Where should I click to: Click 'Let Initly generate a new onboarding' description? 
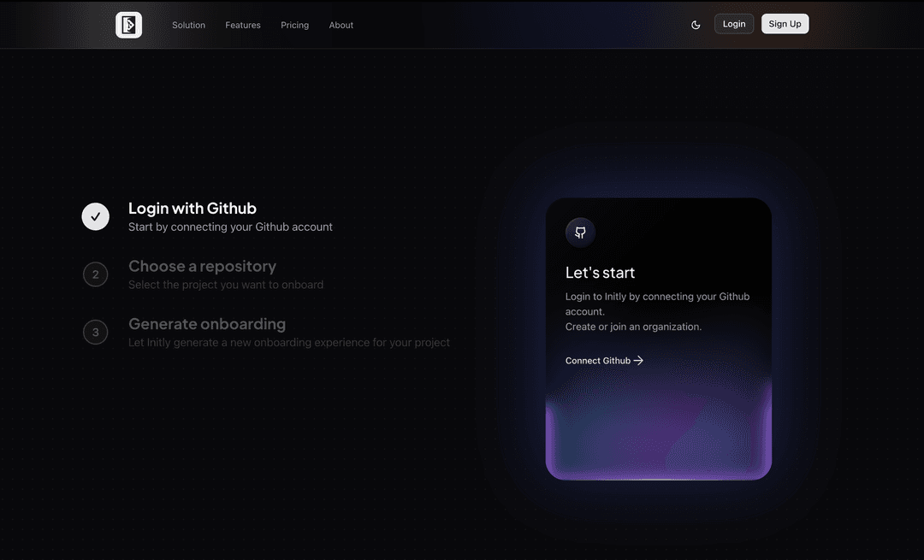289,343
